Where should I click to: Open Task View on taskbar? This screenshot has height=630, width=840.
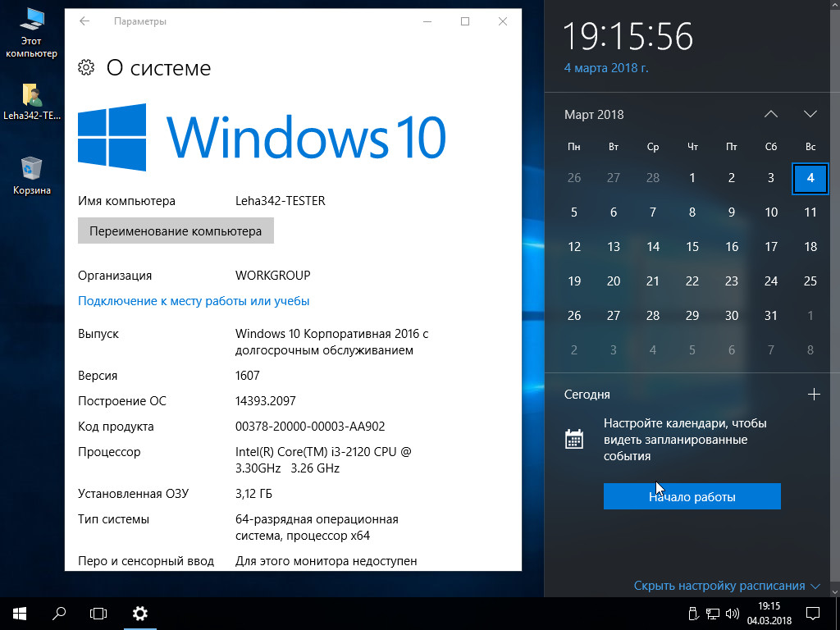(98, 613)
